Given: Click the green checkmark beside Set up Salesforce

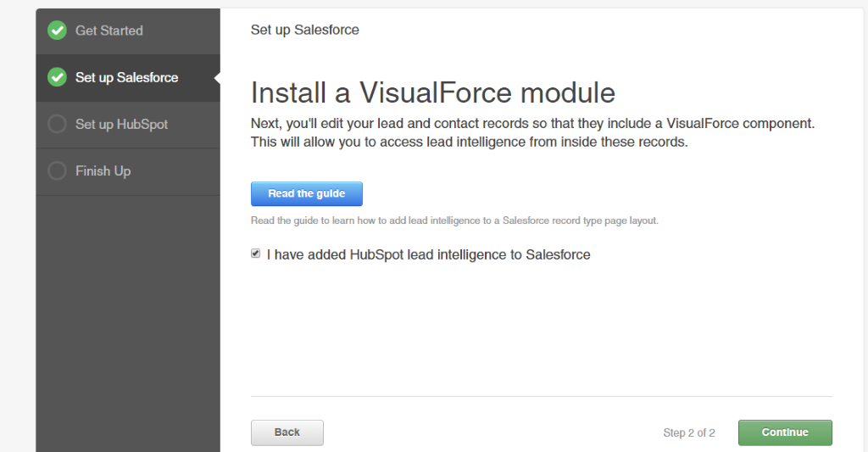Looking at the screenshot, I should click(x=57, y=77).
